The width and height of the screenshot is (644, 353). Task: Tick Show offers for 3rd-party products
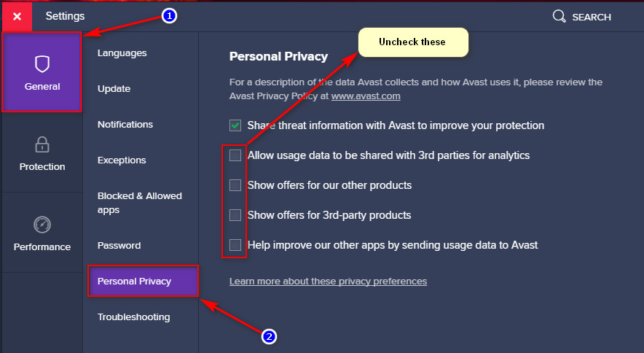[x=235, y=215]
